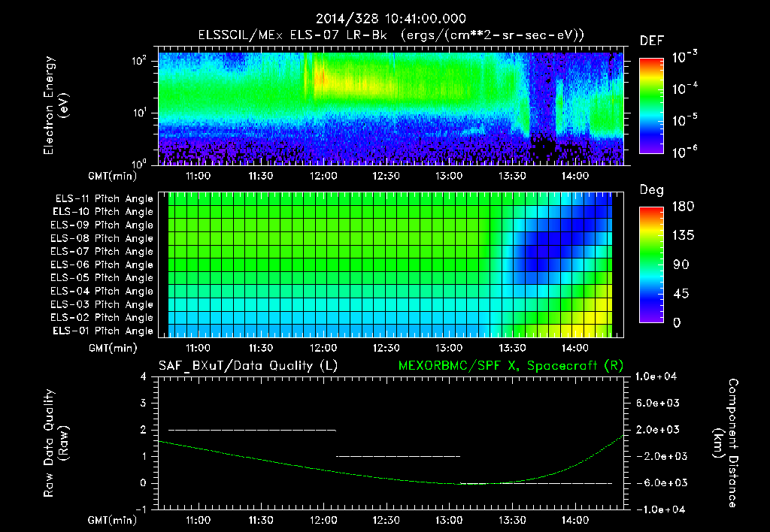This screenshot has height=532, width=770.
Task: Select the 10^-4 value on the DEF scale
Action: (x=684, y=89)
